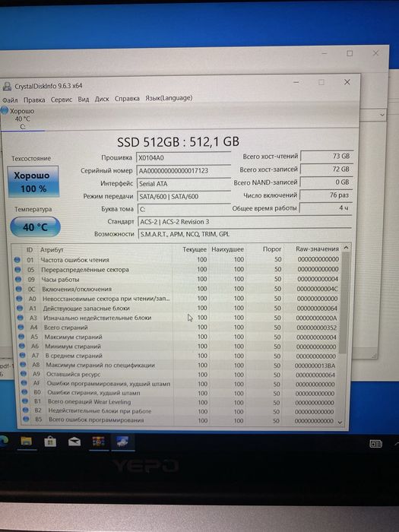This screenshot has width=399, height=532.
Task: Click status icon of row A3 Изначально недействительные блоки
Action: (x=21, y=318)
